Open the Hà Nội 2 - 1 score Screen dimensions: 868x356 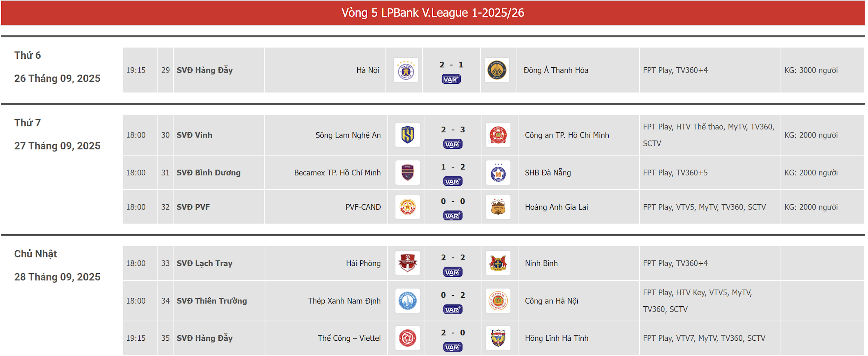451,65
